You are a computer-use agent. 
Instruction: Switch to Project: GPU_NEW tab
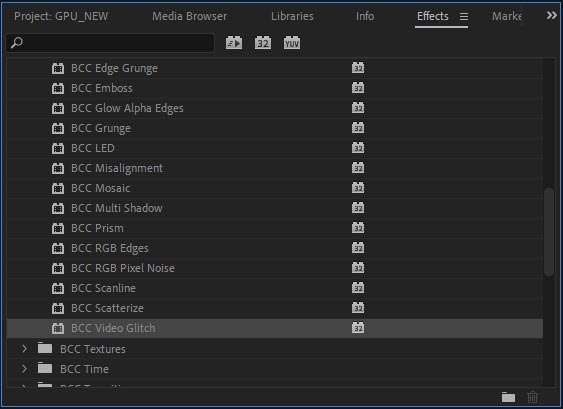(x=61, y=16)
